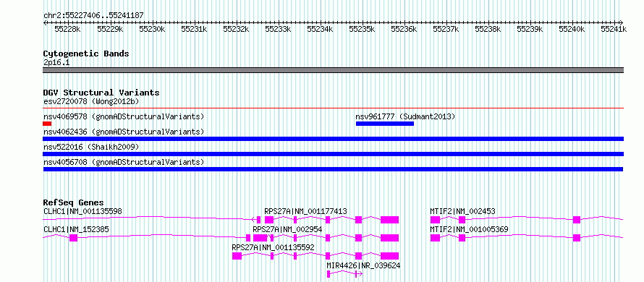
Task: Click the blue nsv4062436 variant bar
Action: click(333, 139)
